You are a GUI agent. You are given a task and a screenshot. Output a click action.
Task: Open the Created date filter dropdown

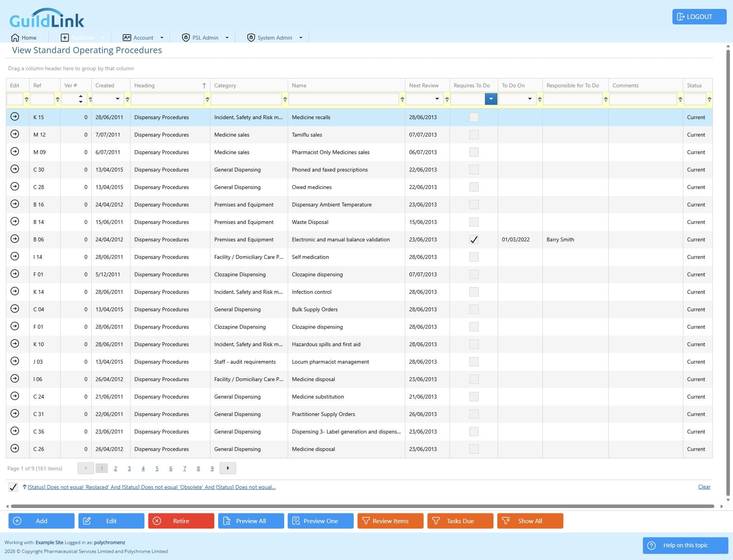pos(118,99)
